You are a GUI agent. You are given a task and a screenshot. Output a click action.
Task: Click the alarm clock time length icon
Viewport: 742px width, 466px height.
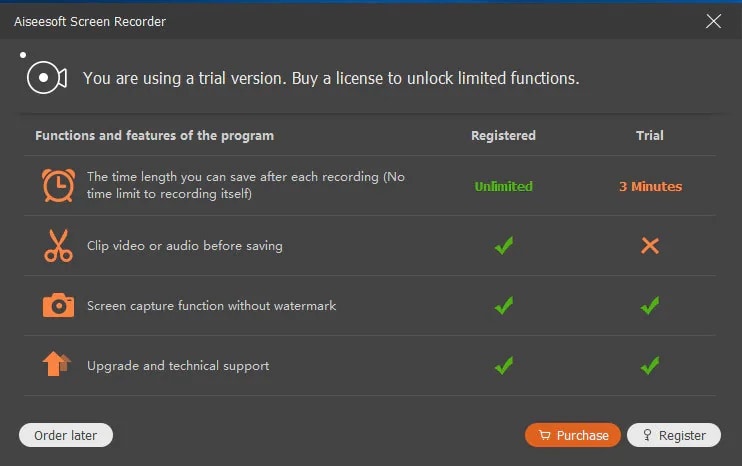point(58,186)
